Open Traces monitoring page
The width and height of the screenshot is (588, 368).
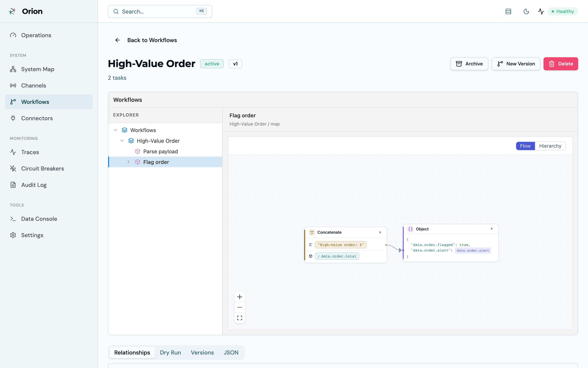point(49,152)
